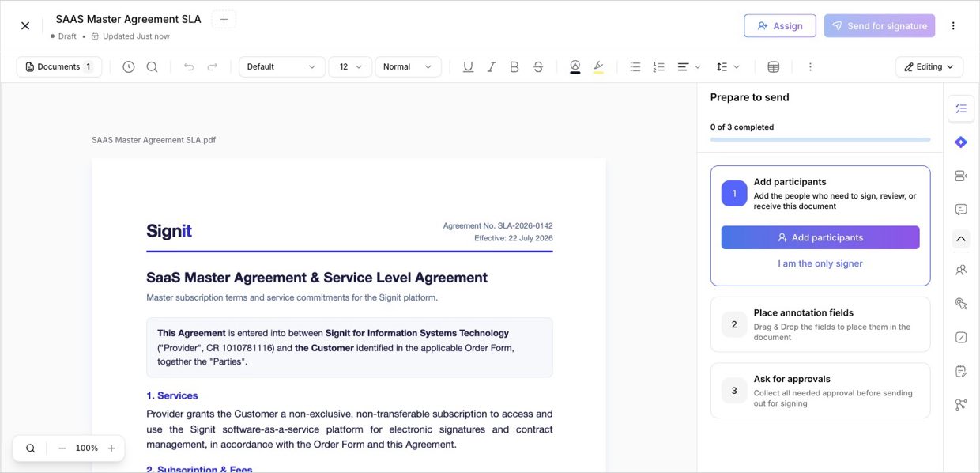This screenshot has height=473, width=980.
Task: Open the Documents 1 list
Action: coord(59,67)
